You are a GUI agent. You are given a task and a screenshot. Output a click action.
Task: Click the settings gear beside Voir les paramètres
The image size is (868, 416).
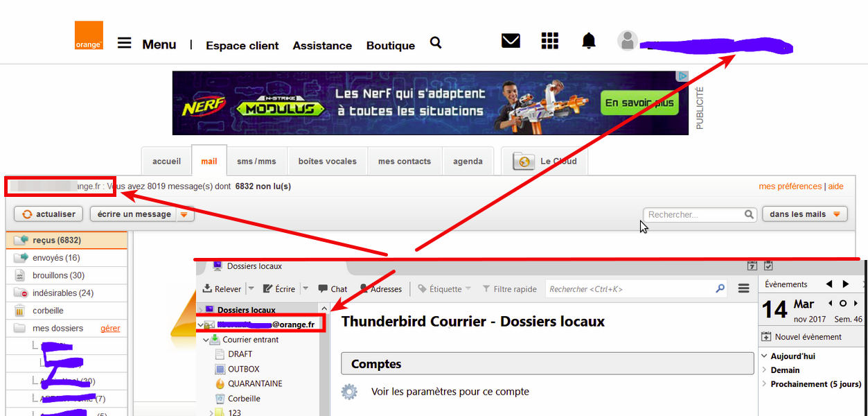(x=349, y=392)
